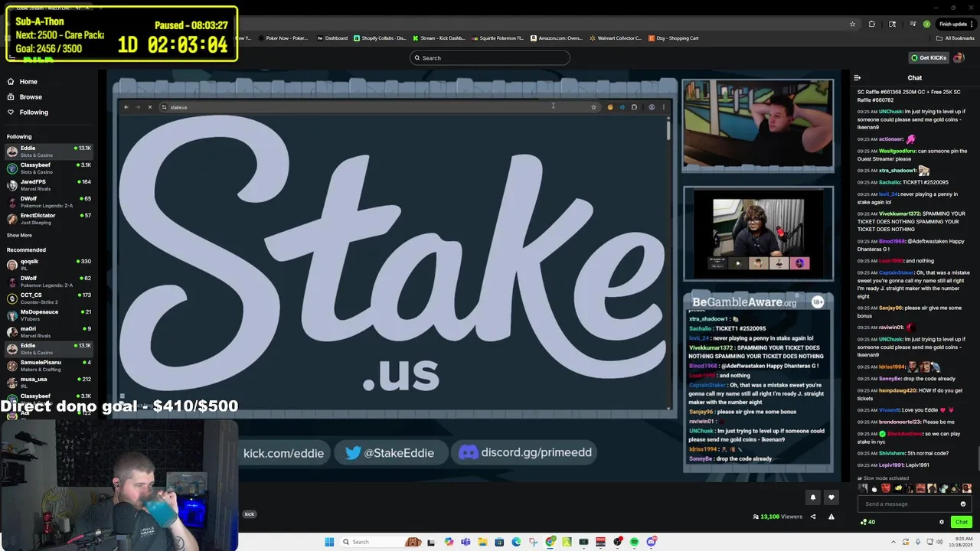The image size is (980, 551).
Task: Open Windows Start menu
Action: [x=329, y=542]
